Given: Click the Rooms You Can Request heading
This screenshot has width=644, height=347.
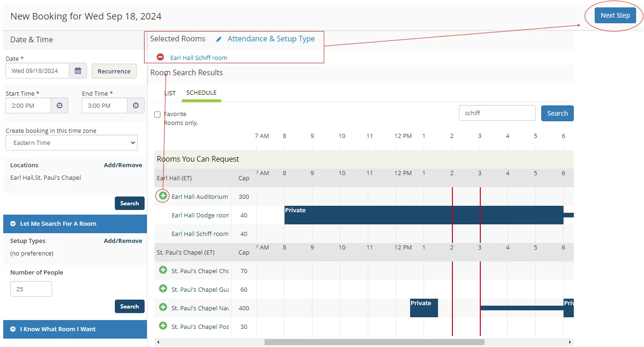Looking at the screenshot, I should (x=198, y=159).
